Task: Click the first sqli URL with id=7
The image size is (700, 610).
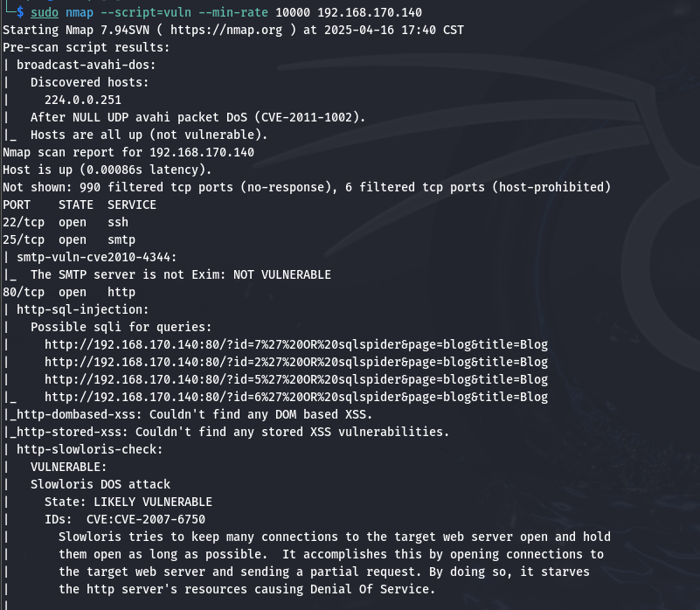Action: (x=296, y=344)
